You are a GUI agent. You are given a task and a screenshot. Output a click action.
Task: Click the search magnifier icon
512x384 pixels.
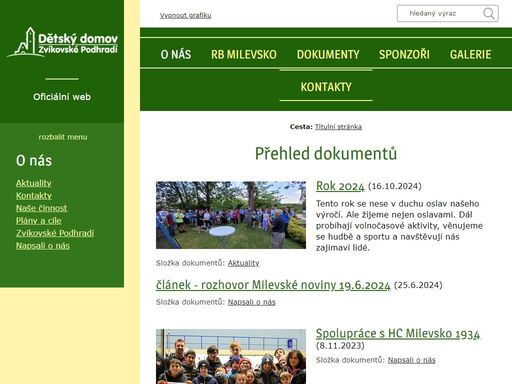[x=489, y=14]
